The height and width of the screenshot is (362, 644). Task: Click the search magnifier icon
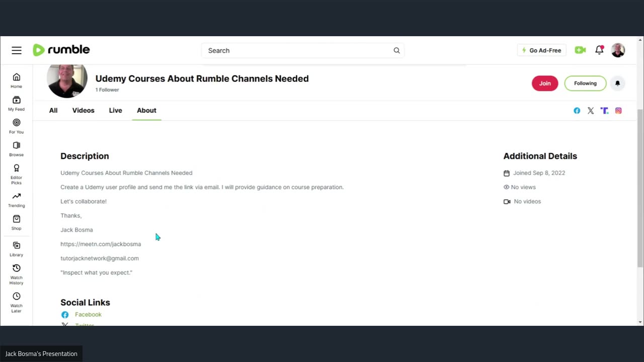click(396, 50)
